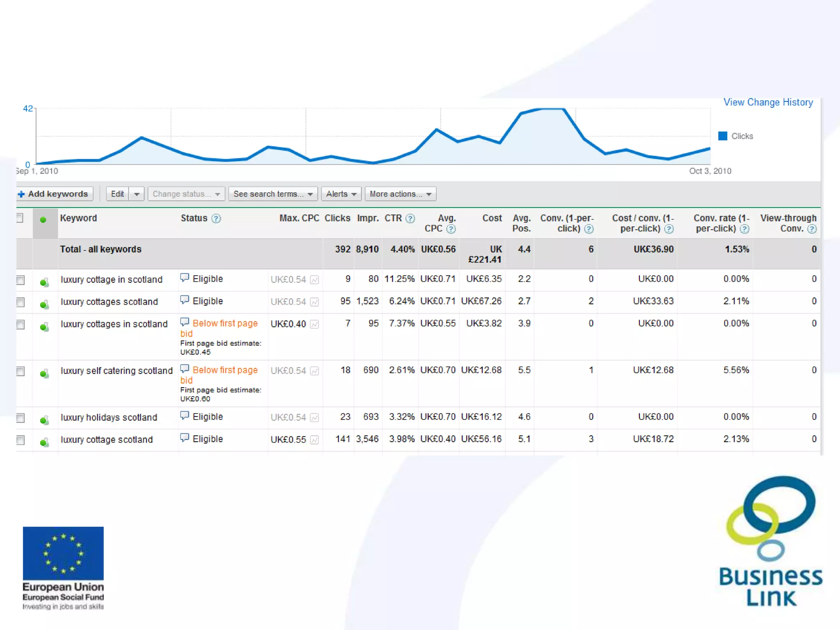Open View Change History link

(768, 103)
